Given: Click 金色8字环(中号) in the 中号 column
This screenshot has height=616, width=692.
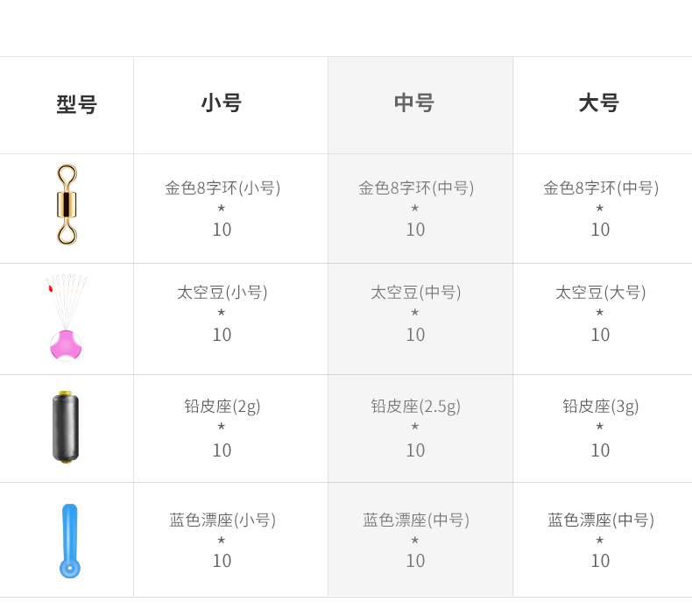Looking at the screenshot, I should pos(416,188).
